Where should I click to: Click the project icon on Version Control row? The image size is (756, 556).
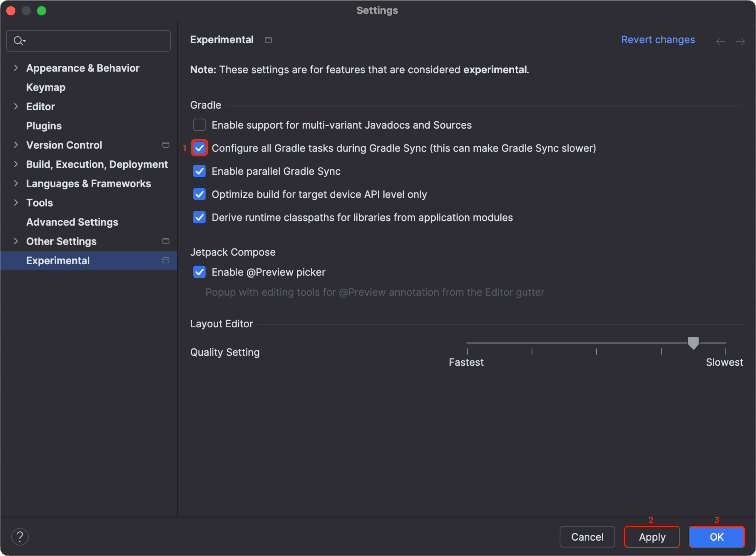coord(166,145)
